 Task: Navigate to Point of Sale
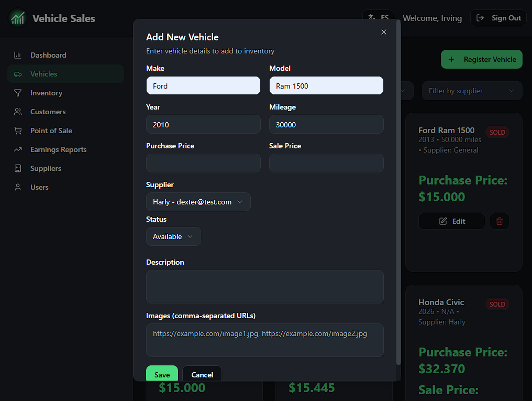(66, 131)
